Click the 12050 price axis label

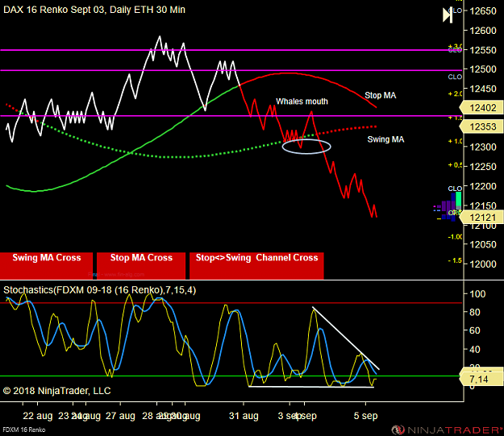[483, 244]
